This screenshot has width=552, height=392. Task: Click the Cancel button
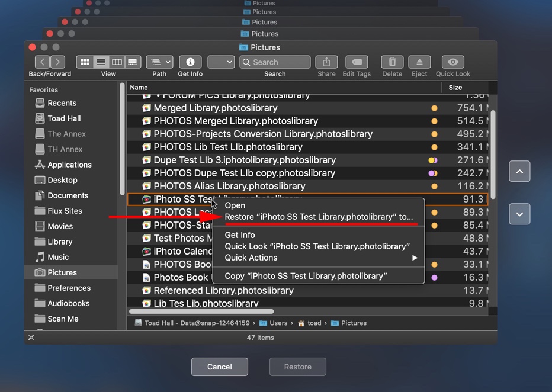[x=220, y=367]
